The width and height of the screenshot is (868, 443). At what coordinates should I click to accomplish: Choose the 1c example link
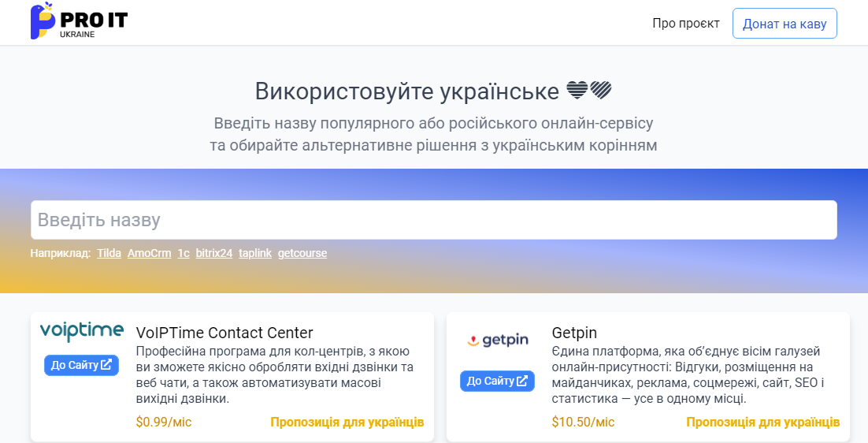coord(184,253)
